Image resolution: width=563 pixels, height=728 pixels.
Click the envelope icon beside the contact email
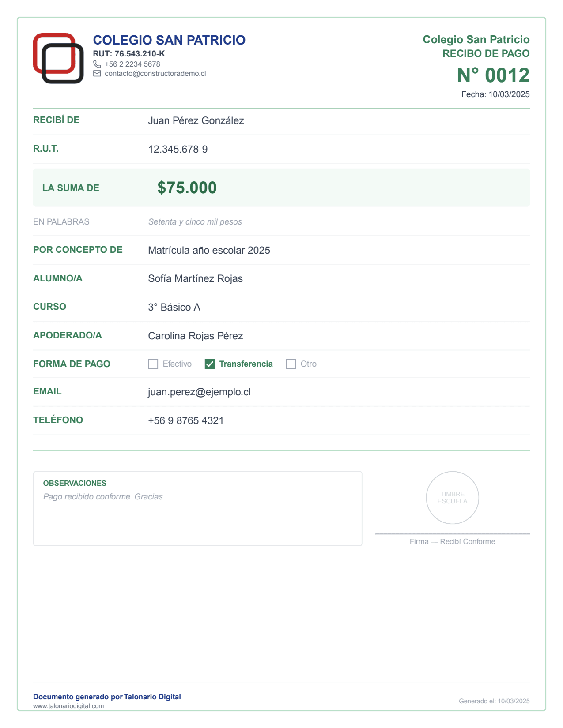97,73
